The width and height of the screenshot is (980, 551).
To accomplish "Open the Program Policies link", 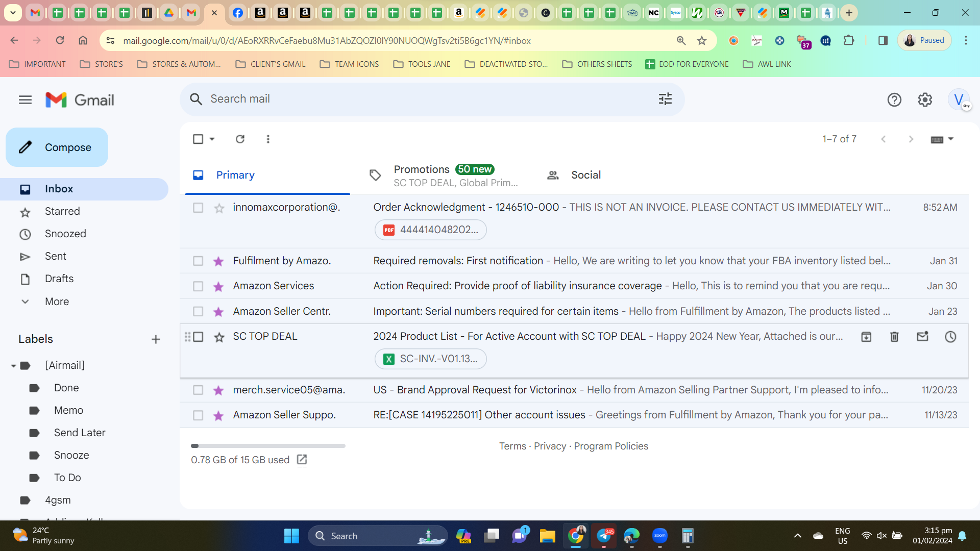I will point(611,446).
